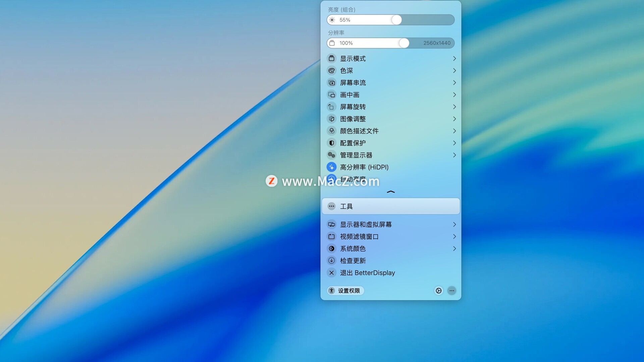Click the Display Mode (显示模式) icon
Image resolution: width=644 pixels, height=362 pixels.
(331, 58)
